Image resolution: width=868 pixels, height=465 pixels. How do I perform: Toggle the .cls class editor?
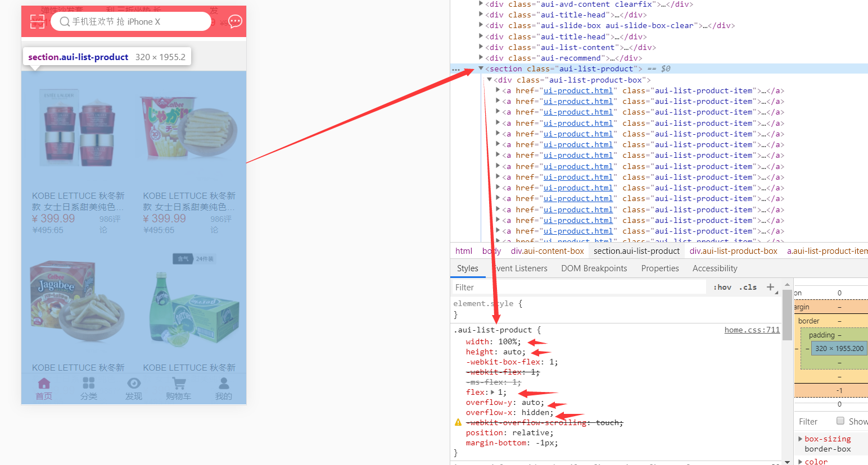coord(748,287)
